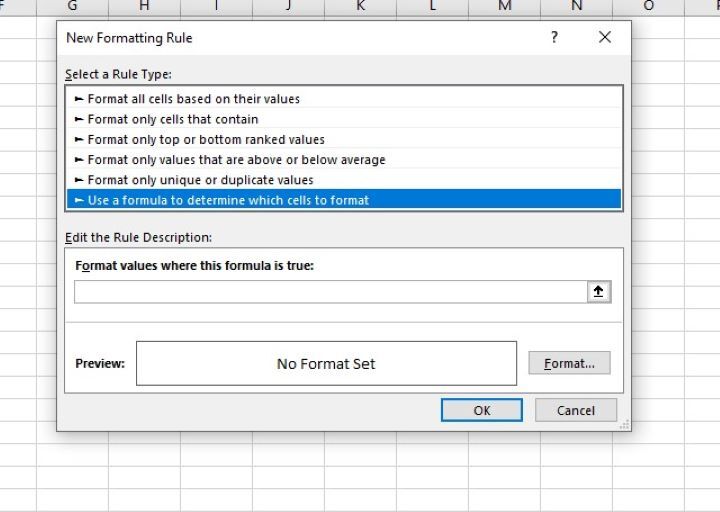Select 'Use a formula to determine' rule type
Viewport: 720px width, 512px height.
(228, 200)
